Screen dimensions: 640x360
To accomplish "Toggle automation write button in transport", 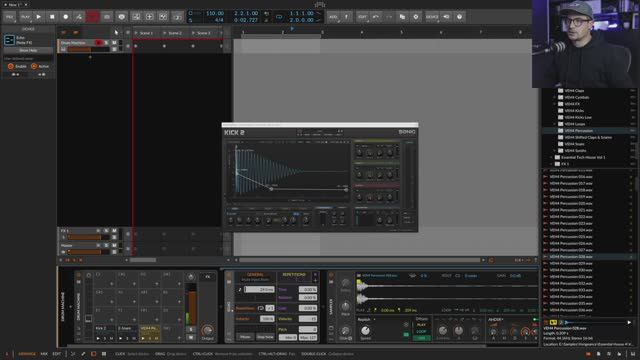I will 79,17.
